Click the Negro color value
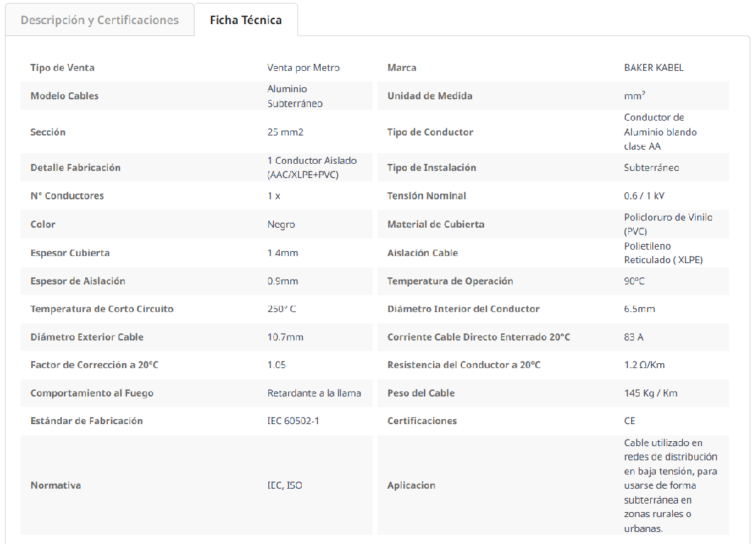The image size is (756, 544). [x=281, y=225]
